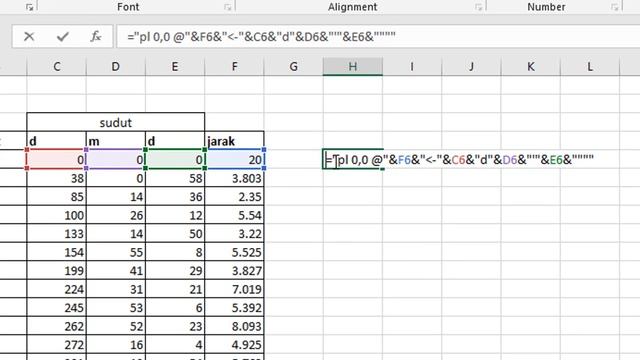This screenshot has height=360, width=640.
Task: Select cell with jarak value 5.525
Action: (x=234, y=252)
